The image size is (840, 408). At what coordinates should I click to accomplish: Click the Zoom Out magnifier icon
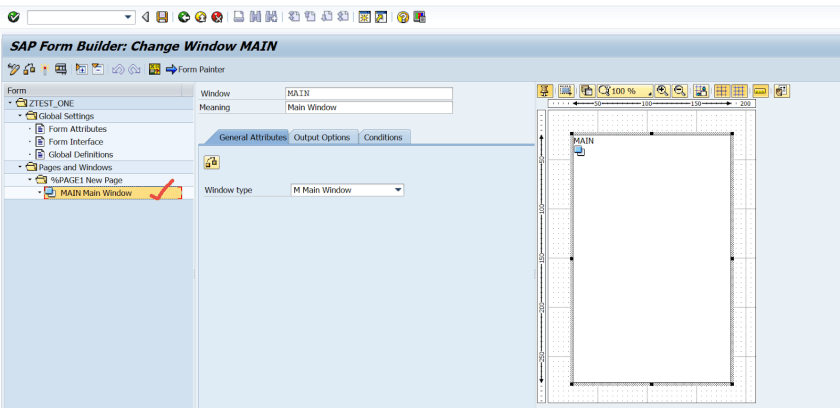679,91
